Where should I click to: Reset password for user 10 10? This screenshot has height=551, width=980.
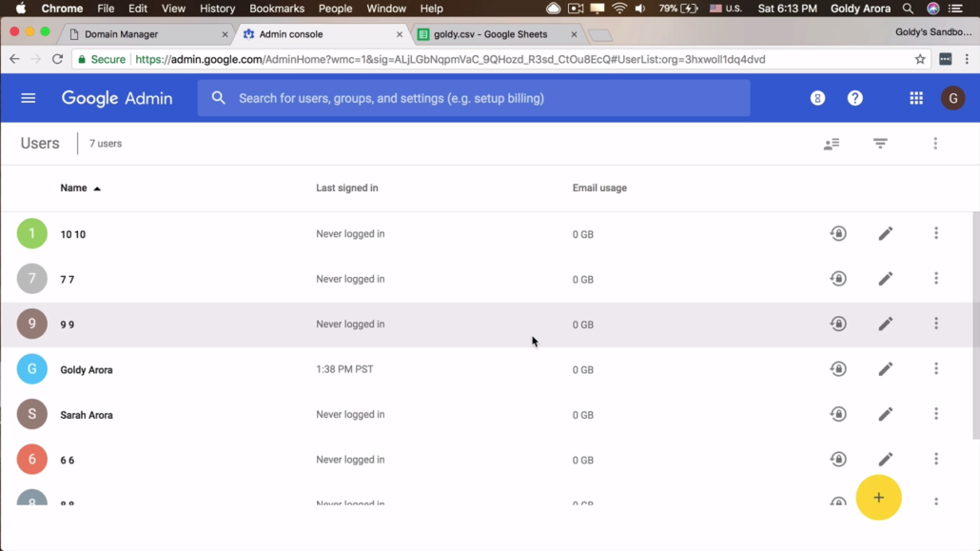(x=838, y=233)
